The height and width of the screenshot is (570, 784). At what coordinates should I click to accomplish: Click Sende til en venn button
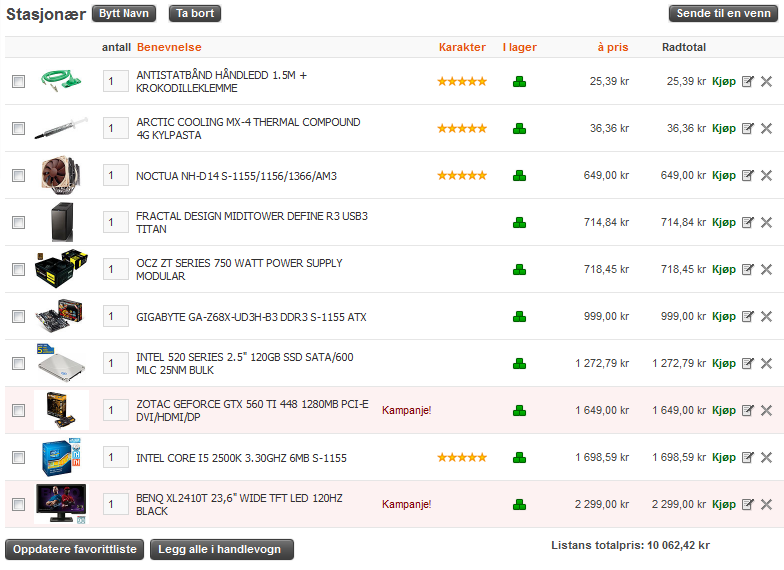tap(724, 14)
